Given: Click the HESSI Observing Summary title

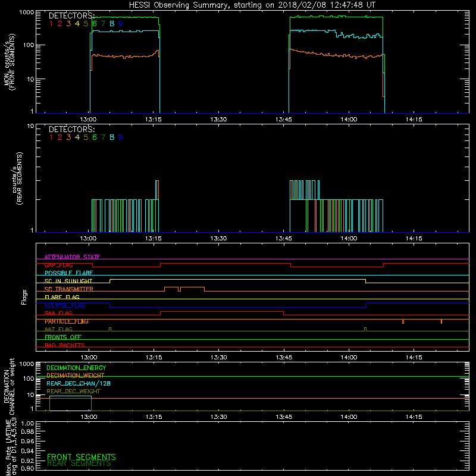Looking at the screenshot, I should click(x=252, y=5).
